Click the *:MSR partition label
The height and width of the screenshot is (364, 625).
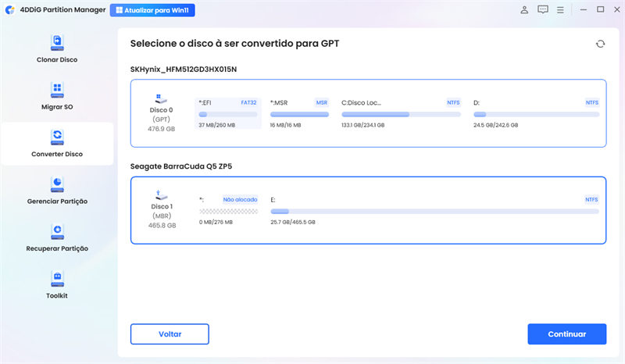point(279,102)
